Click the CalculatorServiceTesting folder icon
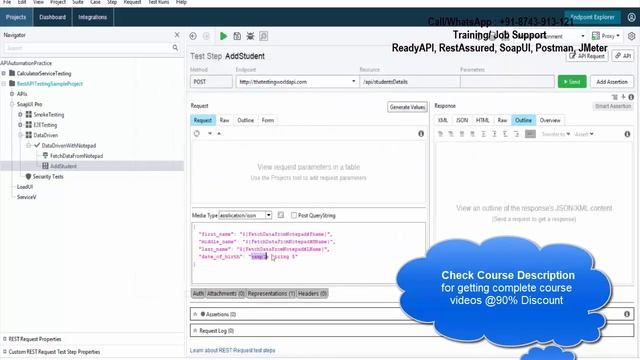Image resolution: width=640 pixels, height=360 pixels. pos(12,73)
